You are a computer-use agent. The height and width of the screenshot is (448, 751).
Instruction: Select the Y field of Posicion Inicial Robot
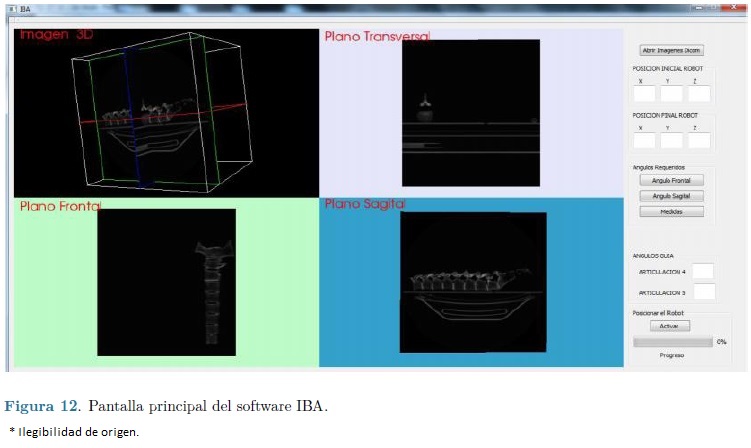(x=671, y=94)
